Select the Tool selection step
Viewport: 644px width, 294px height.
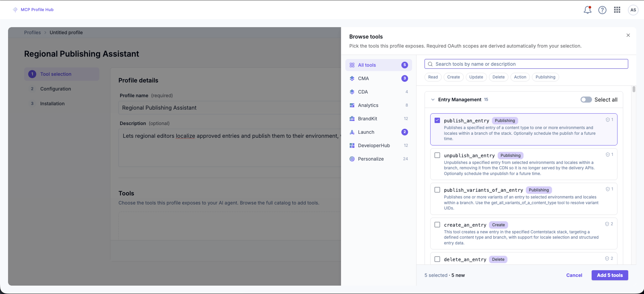(x=62, y=74)
